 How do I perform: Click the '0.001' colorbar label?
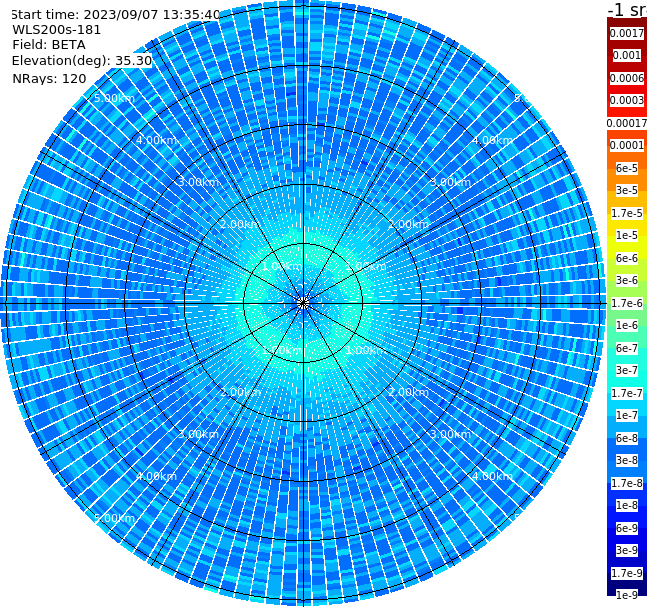point(627,55)
